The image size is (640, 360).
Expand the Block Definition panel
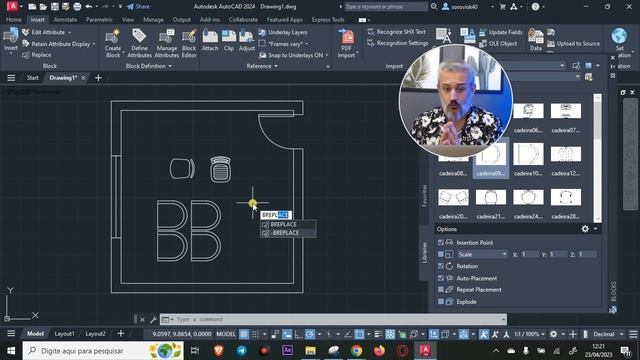(x=149, y=66)
